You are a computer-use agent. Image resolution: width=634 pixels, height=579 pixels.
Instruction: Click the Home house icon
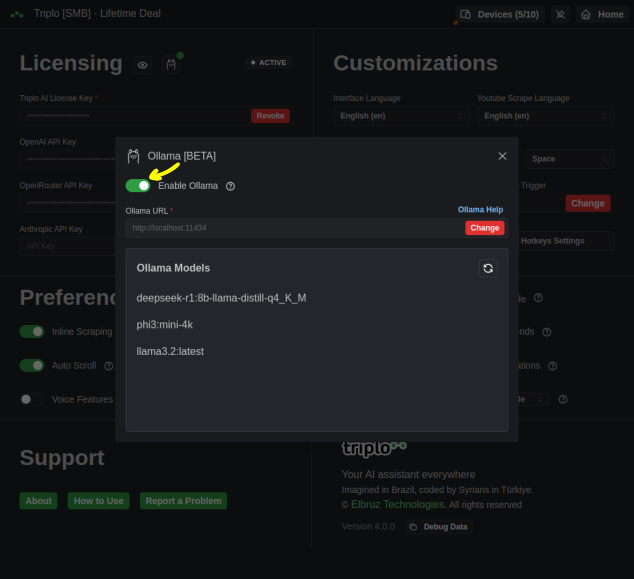point(586,15)
